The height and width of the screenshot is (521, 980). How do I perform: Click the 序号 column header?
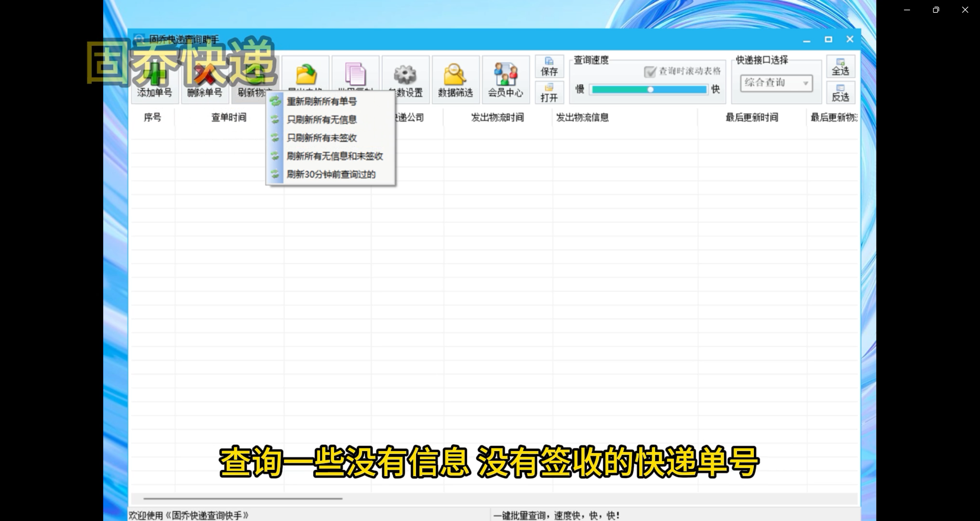tap(153, 117)
